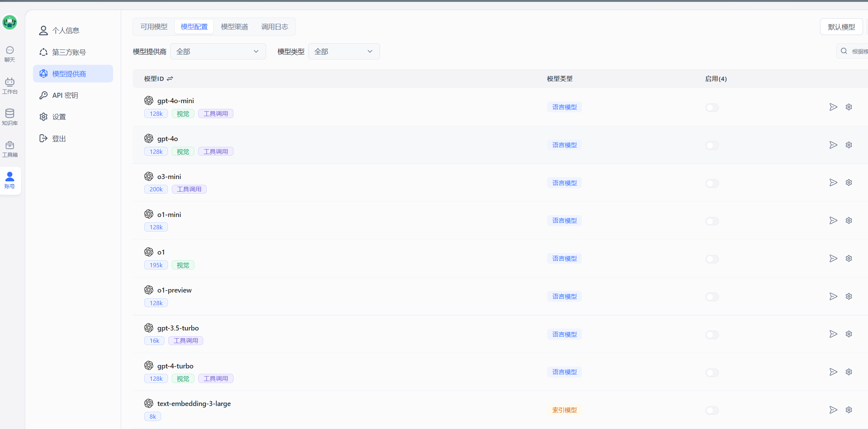Select the Account (账号) sidebar icon
The image size is (868, 429).
(10, 181)
